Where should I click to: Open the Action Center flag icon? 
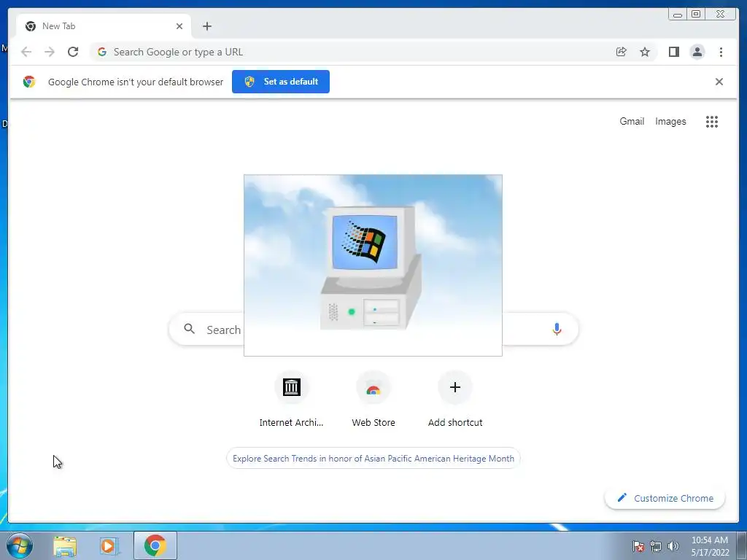(638, 546)
